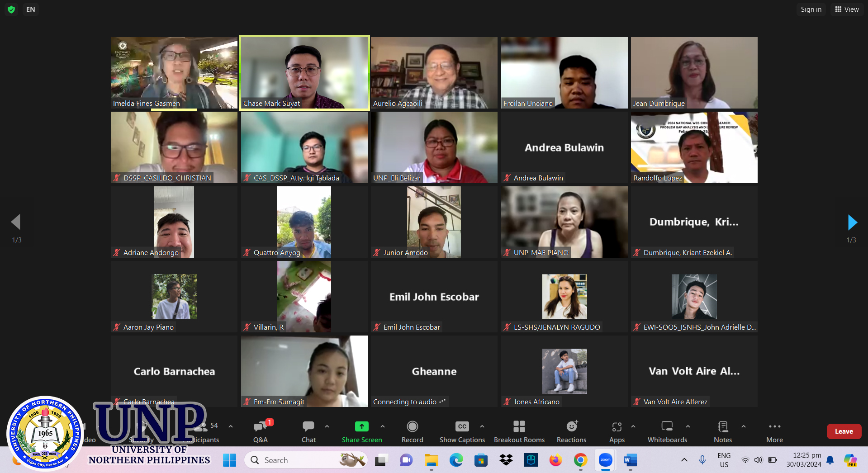Select Aurelio Agcaoili's video tile
The height and width of the screenshot is (473, 868).
click(x=434, y=72)
